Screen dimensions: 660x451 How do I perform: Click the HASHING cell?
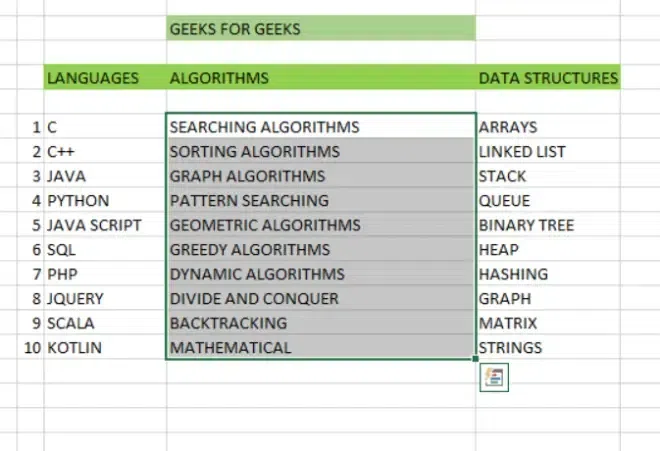pyautogui.click(x=513, y=274)
